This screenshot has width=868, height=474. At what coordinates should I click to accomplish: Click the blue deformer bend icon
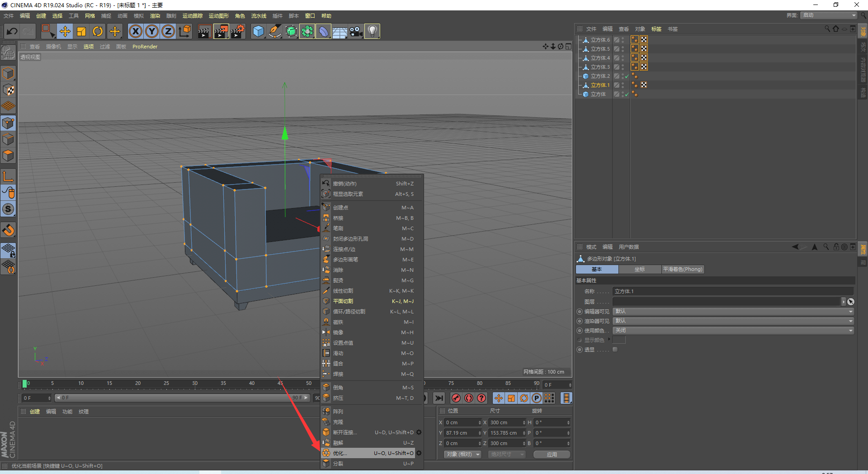[323, 31]
